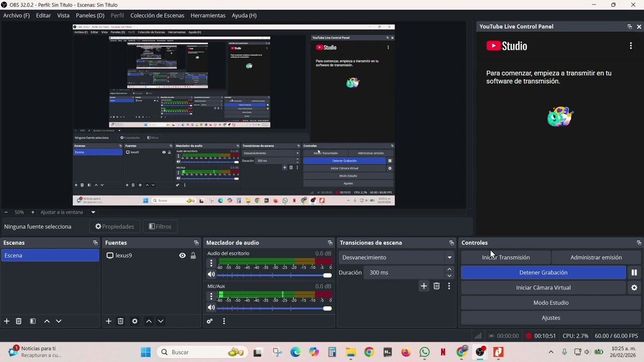Add a new source in Fuentes panel
This screenshot has height=362, width=644.
[x=109, y=321]
